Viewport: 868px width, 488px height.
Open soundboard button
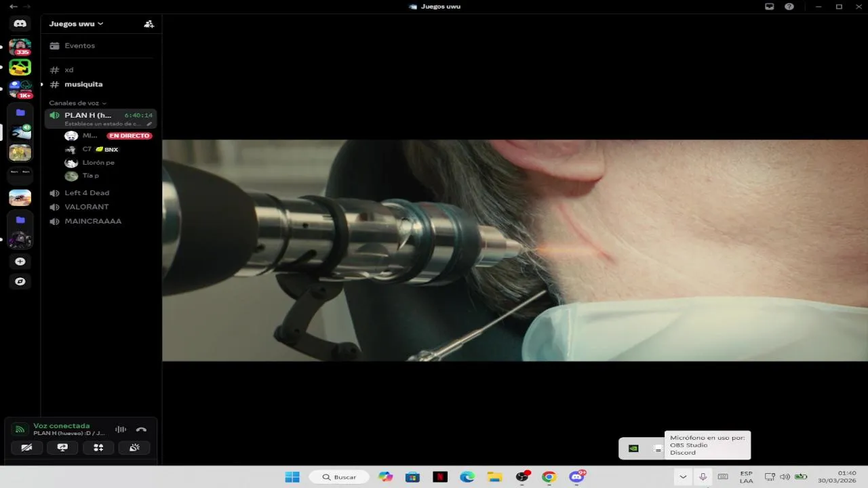pyautogui.click(x=134, y=447)
